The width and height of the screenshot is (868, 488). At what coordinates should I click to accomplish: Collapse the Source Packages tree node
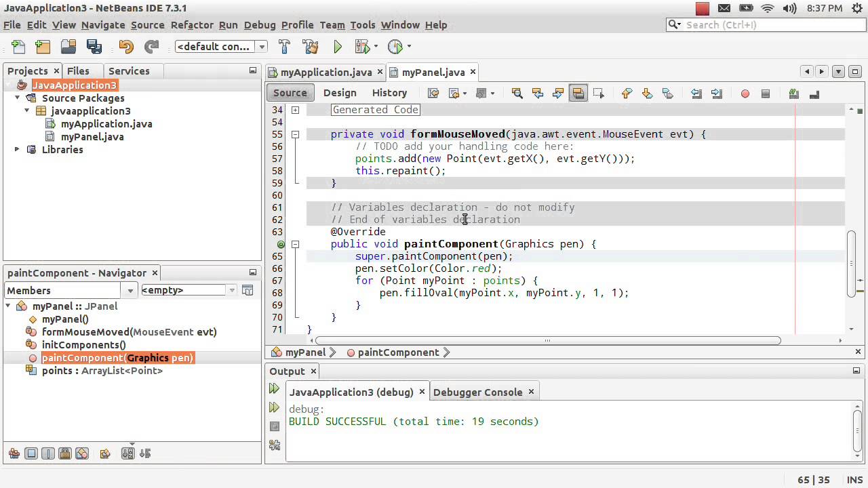click(x=17, y=98)
